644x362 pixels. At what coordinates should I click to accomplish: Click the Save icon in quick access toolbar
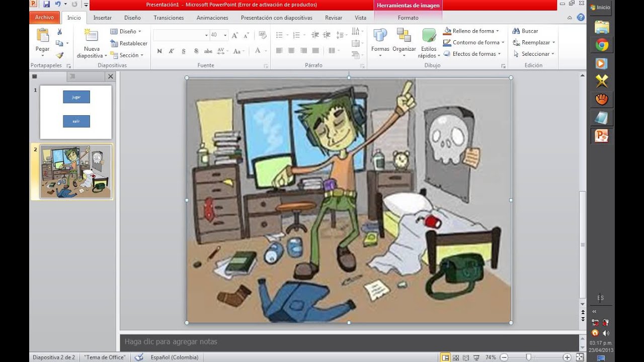point(46,4)
